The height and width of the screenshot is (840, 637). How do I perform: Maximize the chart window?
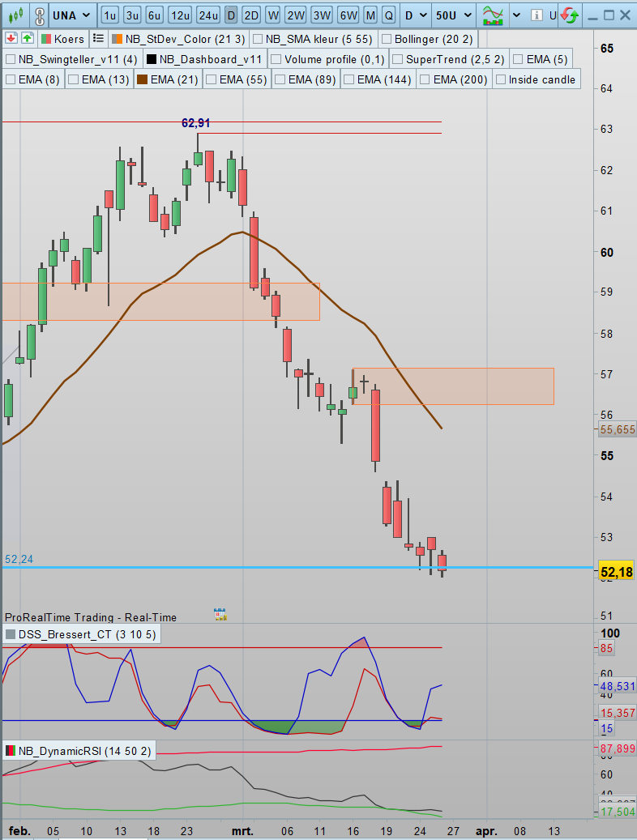click(x=609, y=15)
